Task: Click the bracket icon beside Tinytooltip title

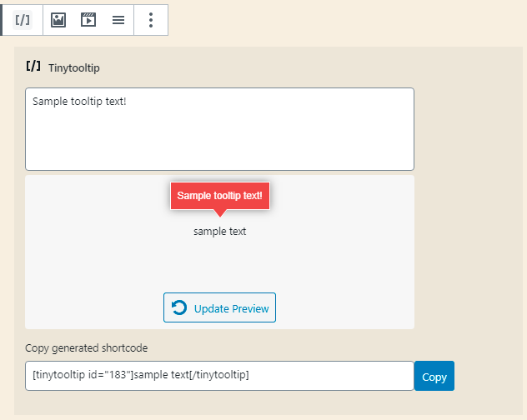Action: click(x=33, y=66)
